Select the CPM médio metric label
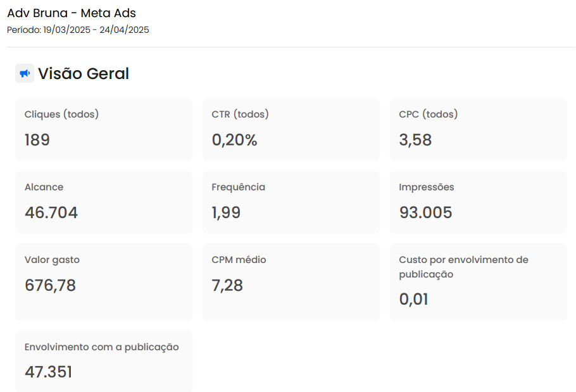Viewport: 576px width, 392px height. coord(239,260)
